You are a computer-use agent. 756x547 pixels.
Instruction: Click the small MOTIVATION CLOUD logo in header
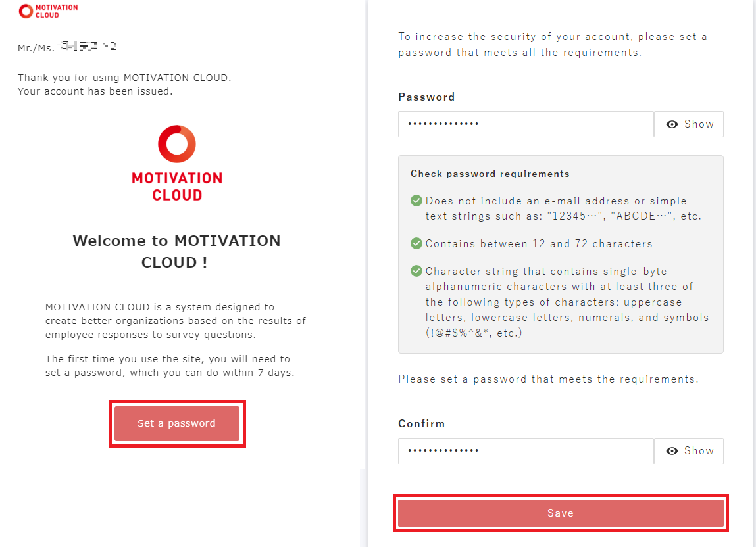48,11
